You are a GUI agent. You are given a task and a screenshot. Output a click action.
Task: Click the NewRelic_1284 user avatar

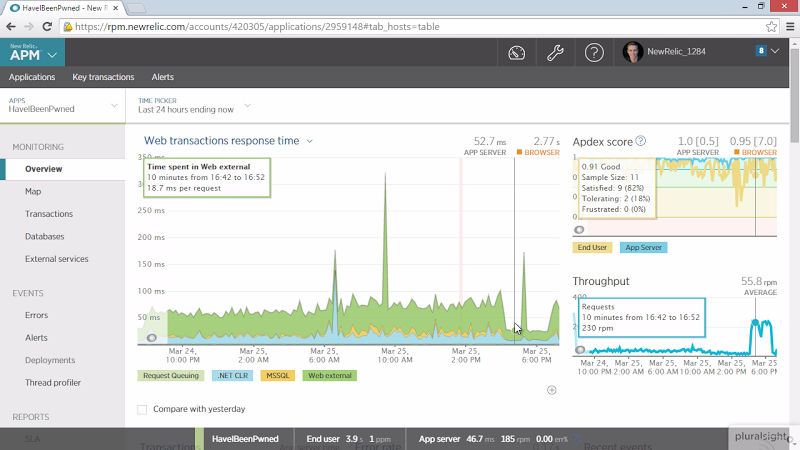pyautogui.click(x=633, y=52)
